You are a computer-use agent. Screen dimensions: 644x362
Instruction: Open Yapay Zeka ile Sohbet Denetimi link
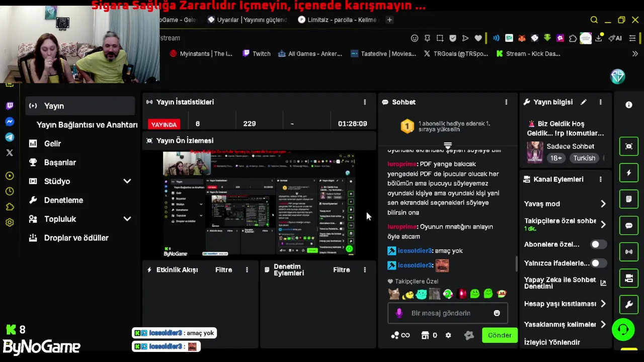565,283
